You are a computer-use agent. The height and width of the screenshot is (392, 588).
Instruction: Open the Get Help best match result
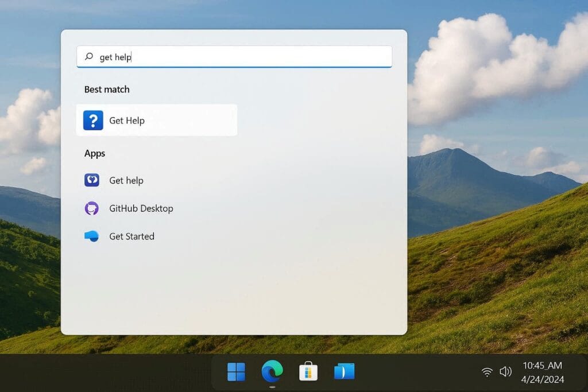[x=156, y=121]
